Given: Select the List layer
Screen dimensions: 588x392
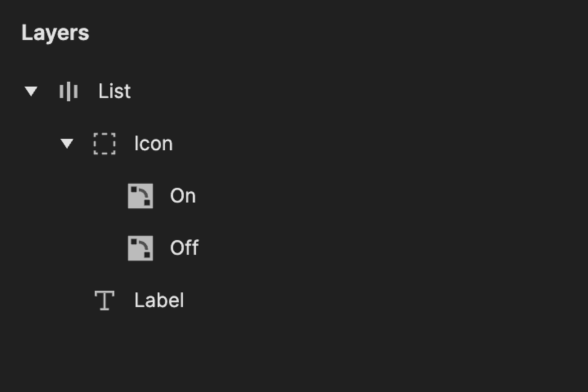Looking at the screenshot, I should pos(114,91).
